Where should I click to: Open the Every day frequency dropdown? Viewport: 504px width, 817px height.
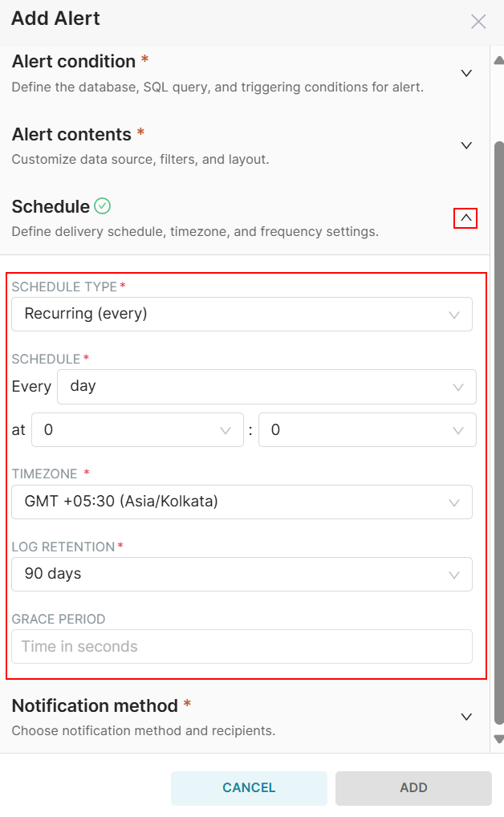266,386
